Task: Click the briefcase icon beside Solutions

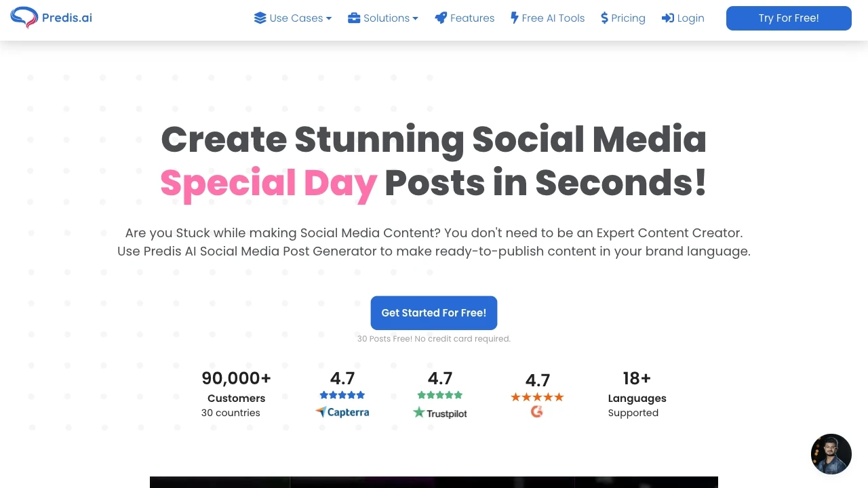Action: (x=354, y=18)
